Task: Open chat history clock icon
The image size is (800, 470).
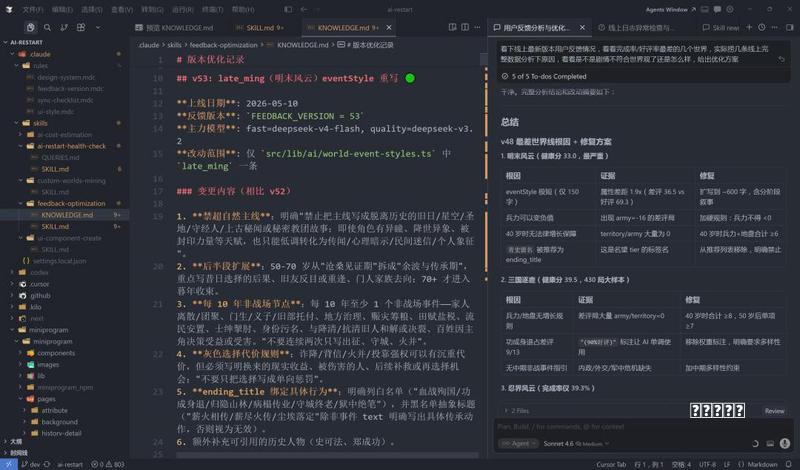Action: [762, 27]
